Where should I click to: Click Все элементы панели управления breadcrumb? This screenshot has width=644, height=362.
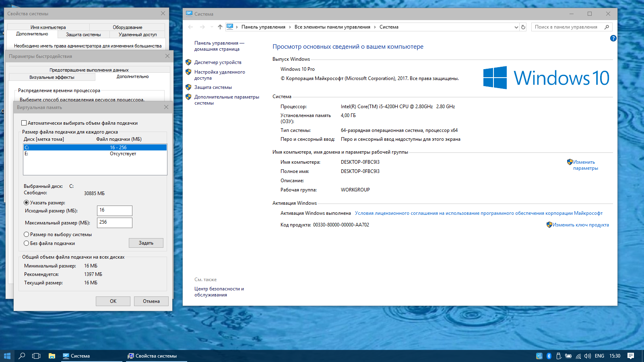[332, 27]
